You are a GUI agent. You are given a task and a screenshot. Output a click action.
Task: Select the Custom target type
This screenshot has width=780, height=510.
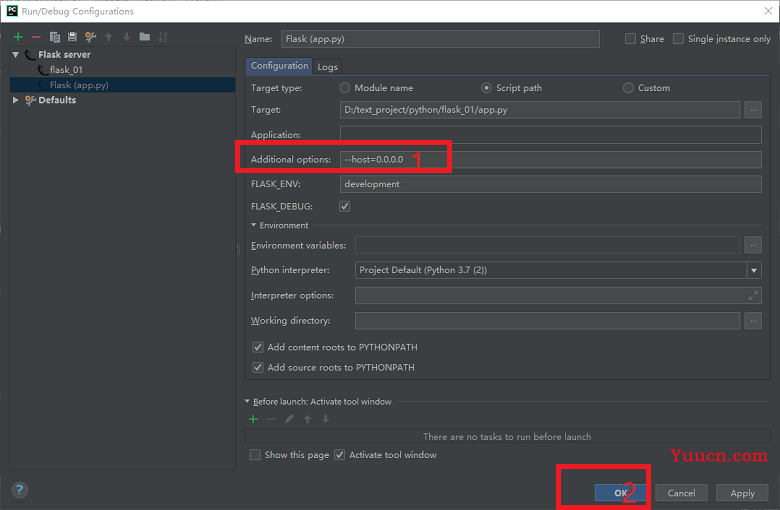pyautogui.click(x=628, y=88)
